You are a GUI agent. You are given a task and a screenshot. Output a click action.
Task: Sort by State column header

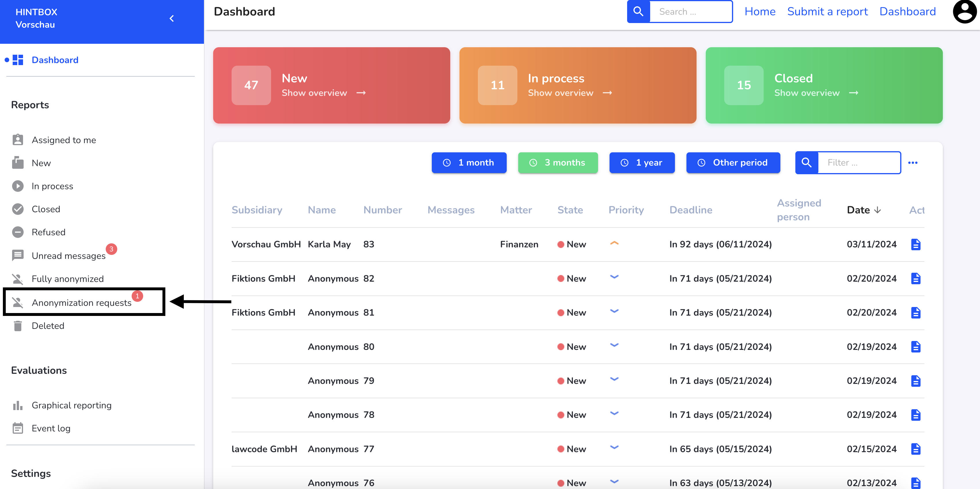click(570, 210)
